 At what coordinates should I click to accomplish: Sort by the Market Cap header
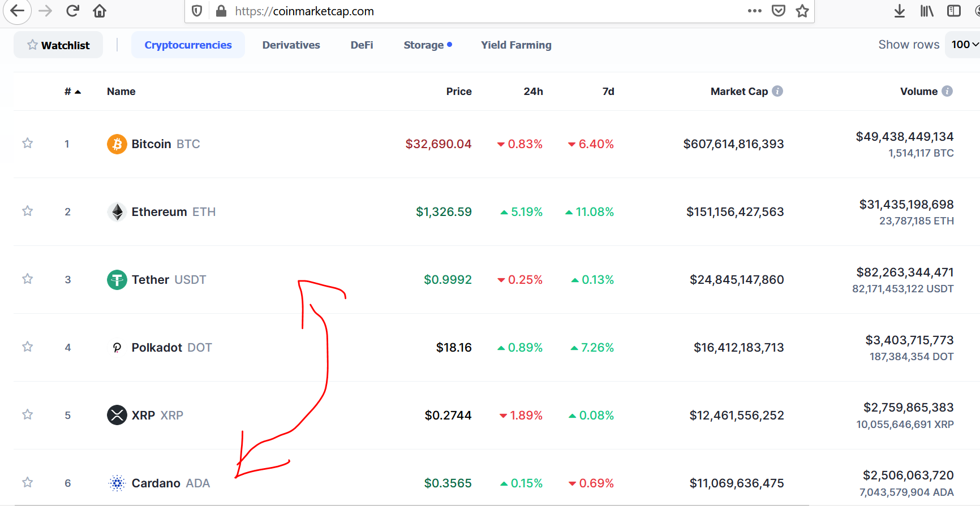pos(739,92)
